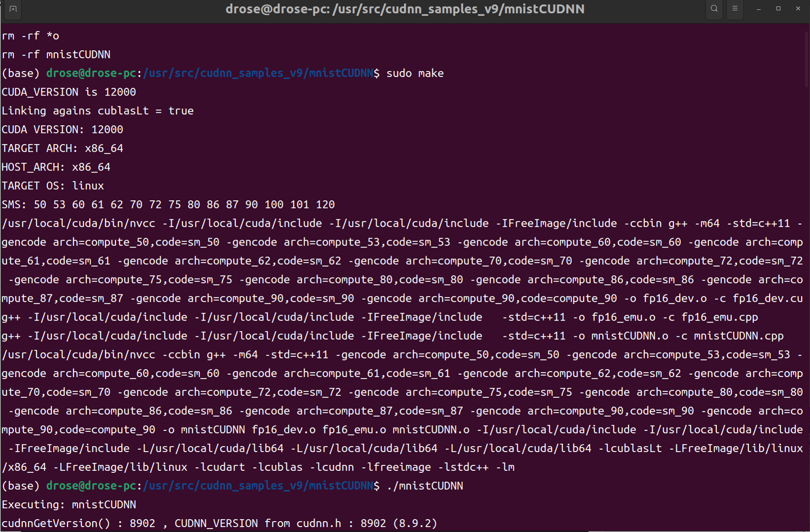Minimize the terminal window
The height and width of the screenshot is (532, 810).
pos(759,9)
